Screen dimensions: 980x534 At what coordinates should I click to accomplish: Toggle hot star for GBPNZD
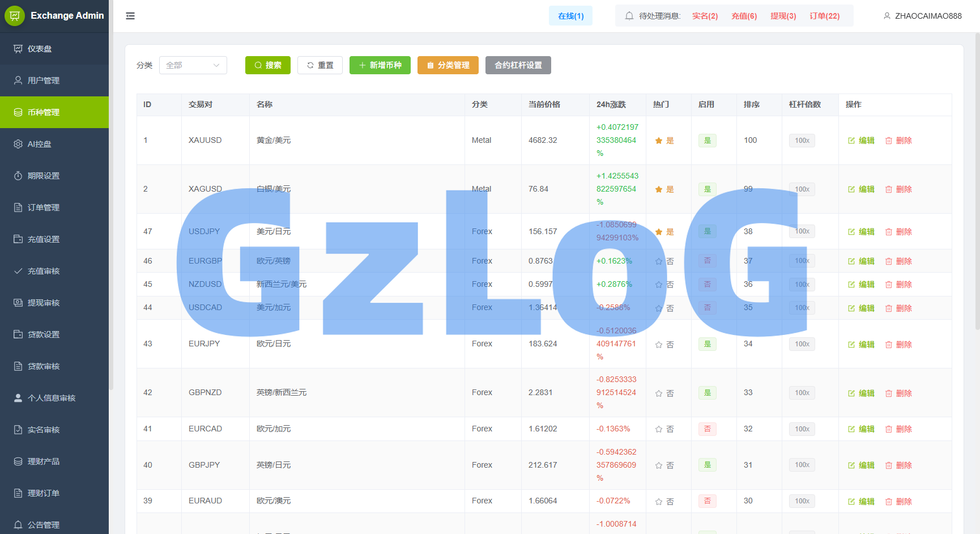tap(659, 393)
